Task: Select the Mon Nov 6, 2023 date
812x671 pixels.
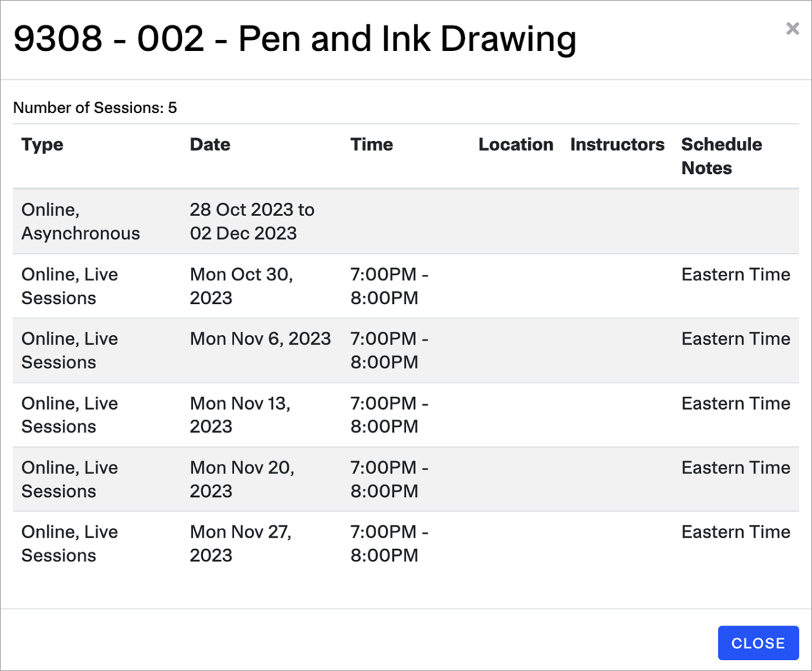Action: point(260,339)
